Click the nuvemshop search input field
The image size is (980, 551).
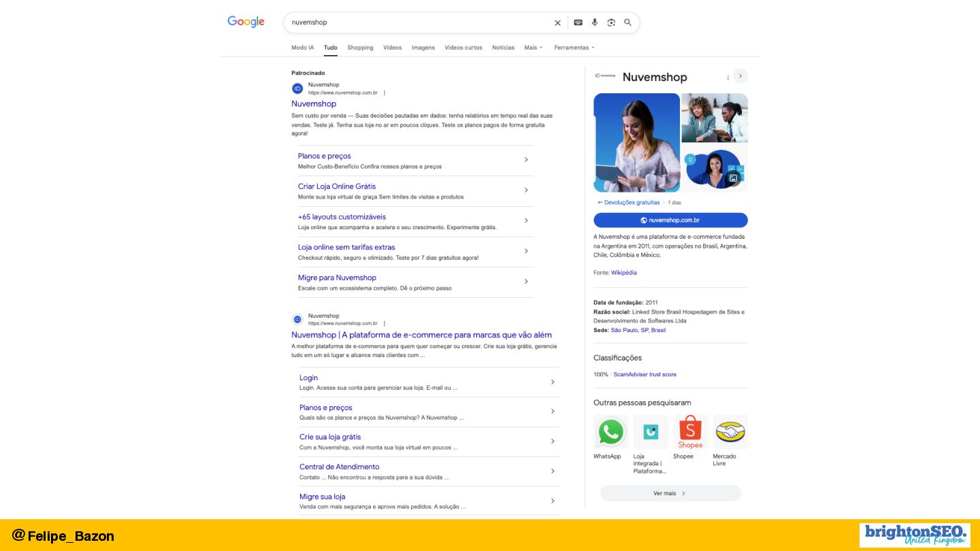pyautogui.click(x=419, y=22)
